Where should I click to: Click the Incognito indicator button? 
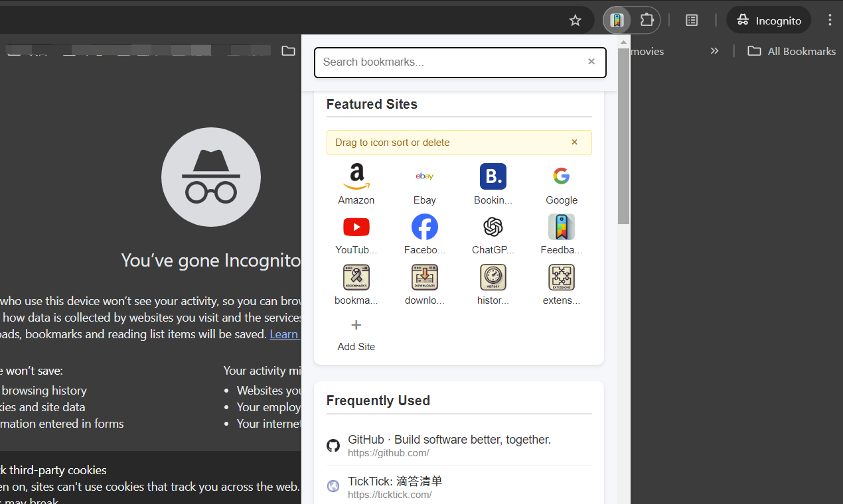pyautogui.click(x=769, y=21)
